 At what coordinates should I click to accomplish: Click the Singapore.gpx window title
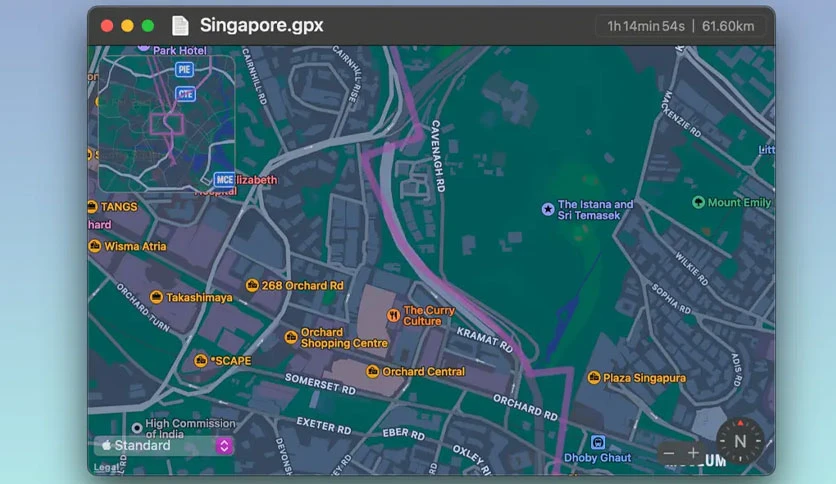pyautogui.click(x=261, y=26)
